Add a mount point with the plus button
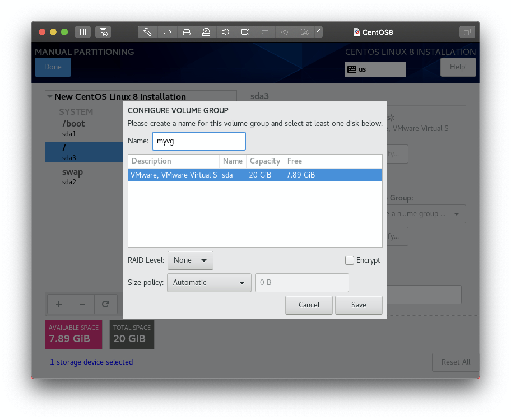This screenshot has width=511, height=420. pyautogui.click(x=59, y=304)
